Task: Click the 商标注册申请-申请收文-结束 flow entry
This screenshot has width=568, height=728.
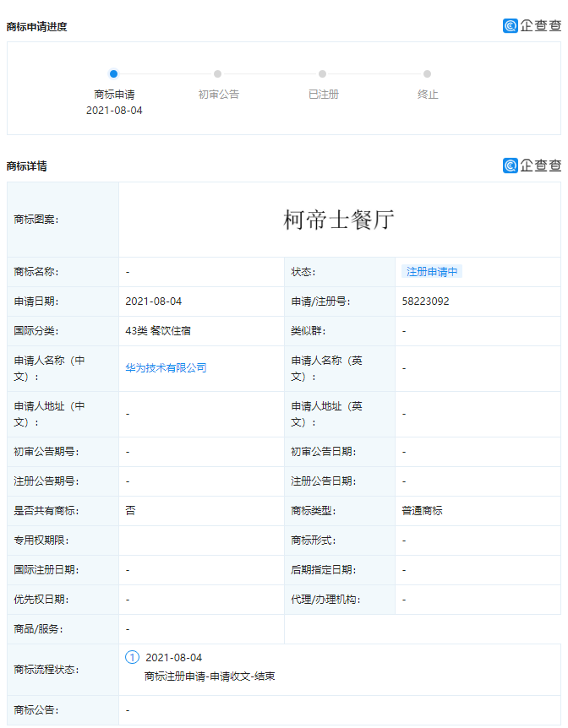Action: [x=210, y=676]
